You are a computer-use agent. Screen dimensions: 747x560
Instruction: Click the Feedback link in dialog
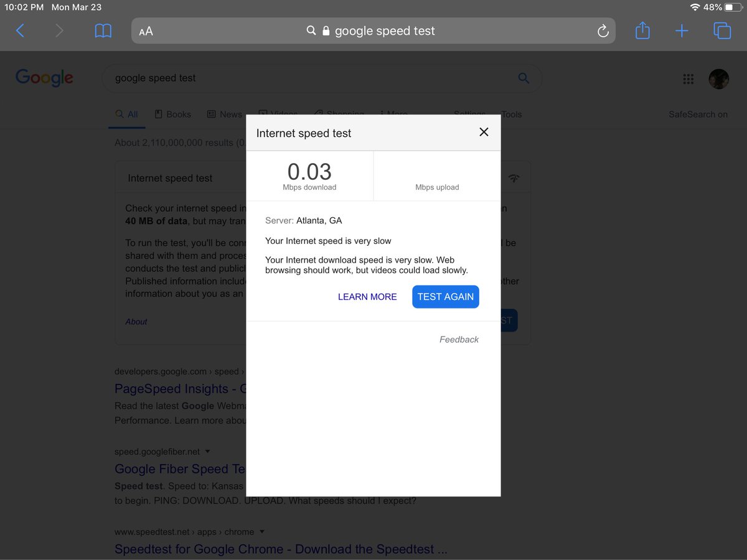pos(459,339)
